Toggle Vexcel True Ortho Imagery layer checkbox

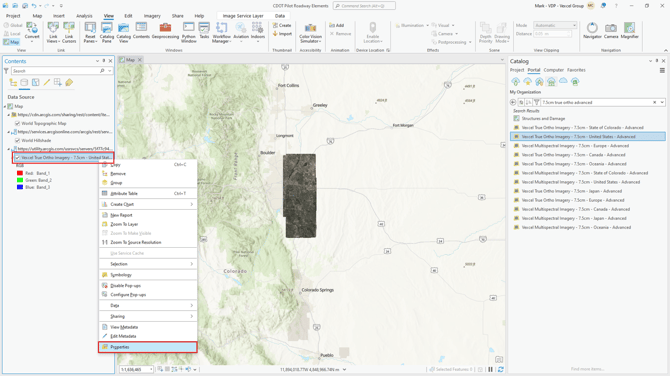tap(18, 157)
